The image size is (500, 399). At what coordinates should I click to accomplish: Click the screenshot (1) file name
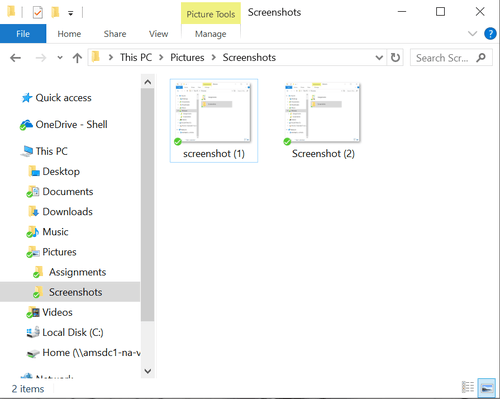click(214, 154)
